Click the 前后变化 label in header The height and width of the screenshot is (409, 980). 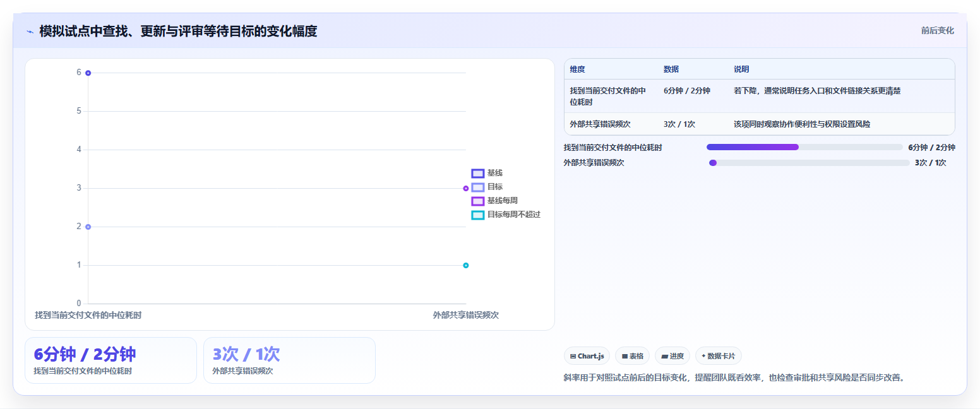point(937,30)
